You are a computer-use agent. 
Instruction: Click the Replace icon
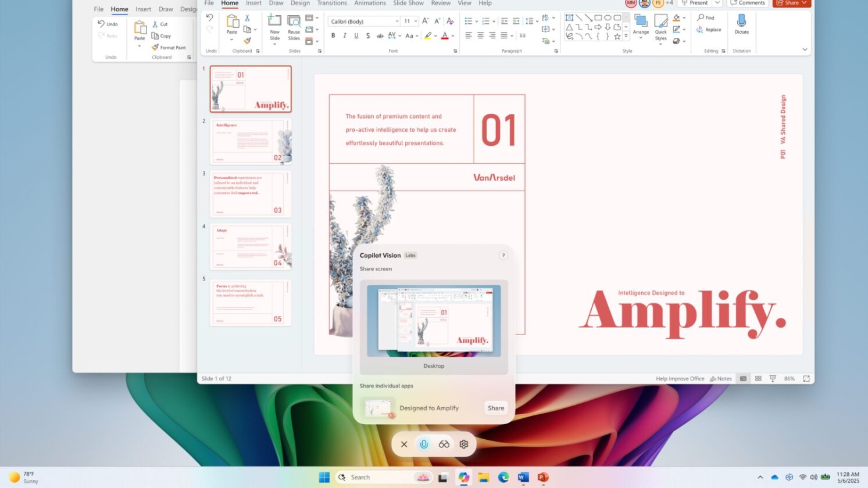click(700, 29)
